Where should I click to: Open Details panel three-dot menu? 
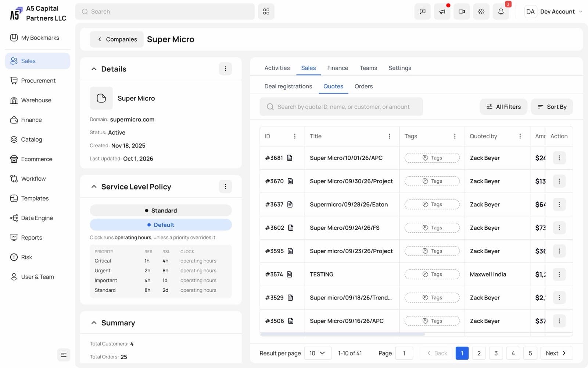(225, 69)
